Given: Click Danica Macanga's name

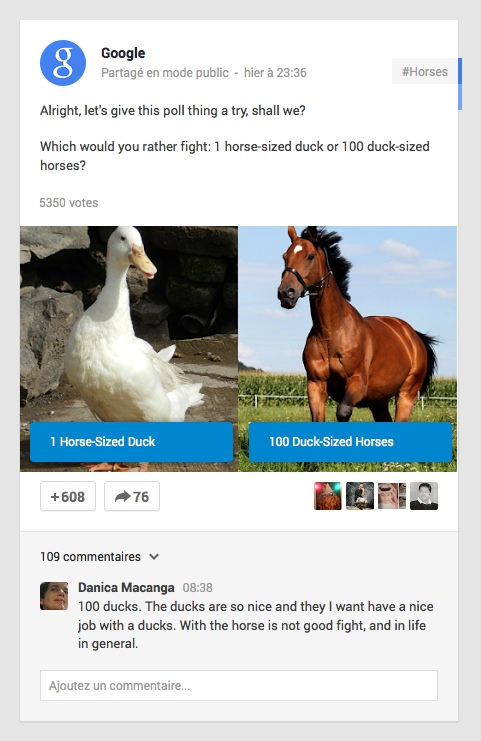Looking at the screenshot, I should (x=126, y=587).
